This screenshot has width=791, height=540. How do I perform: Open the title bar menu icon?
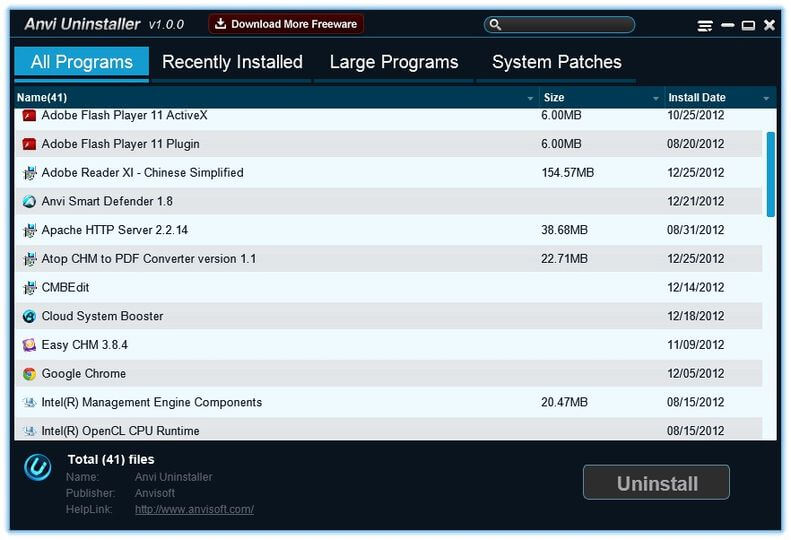click(705, 25)
